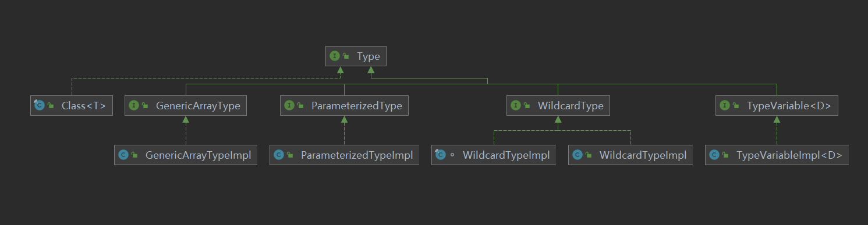Select the ParameterizedTypeImpl label text
Image resolution: width=868 pixels, height=225 pixels.
357,155
